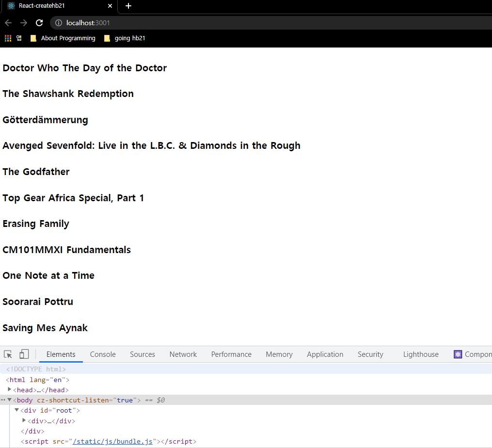This screenshot has height=448, width=492.
Task: Click Top Gear Africa Special, Part 1
Action: [73, 198]
